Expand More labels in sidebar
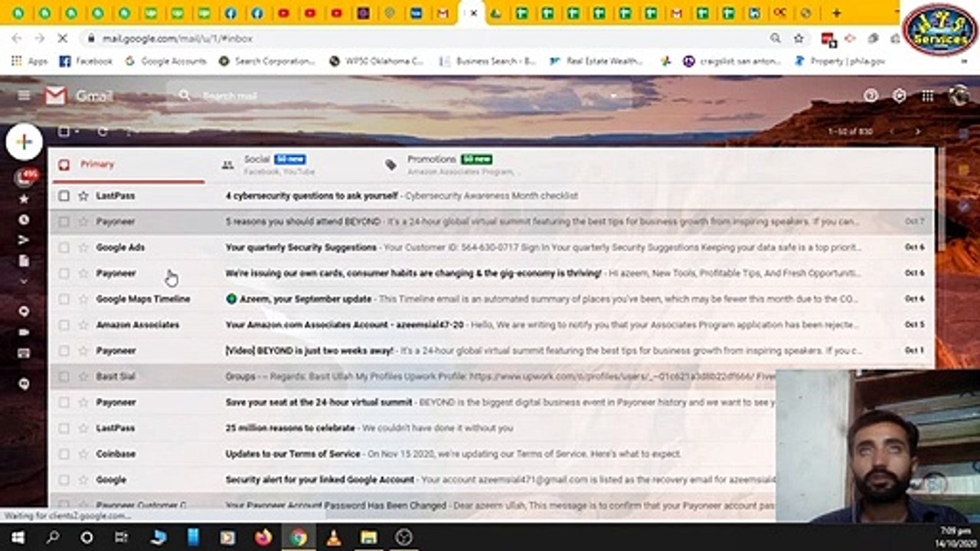980x551 pixels. [24, 282]
